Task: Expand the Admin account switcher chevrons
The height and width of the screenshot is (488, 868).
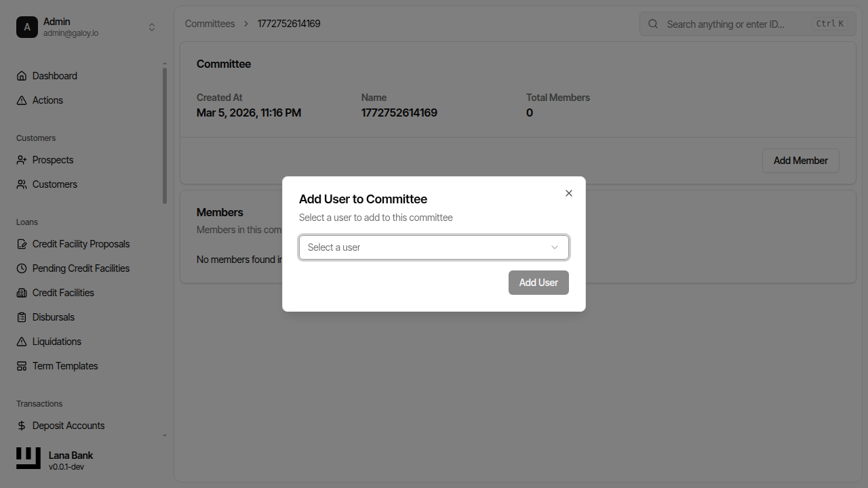Action: [152, 26]
